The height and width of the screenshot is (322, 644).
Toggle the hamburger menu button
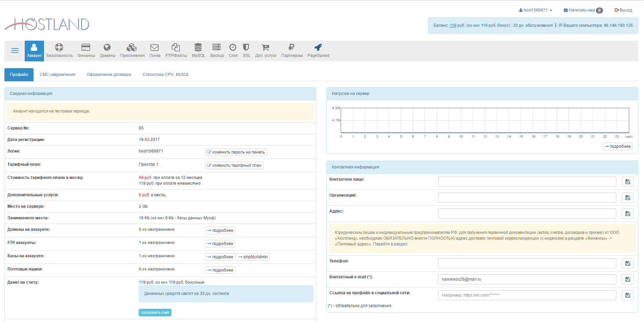(15, 51)
